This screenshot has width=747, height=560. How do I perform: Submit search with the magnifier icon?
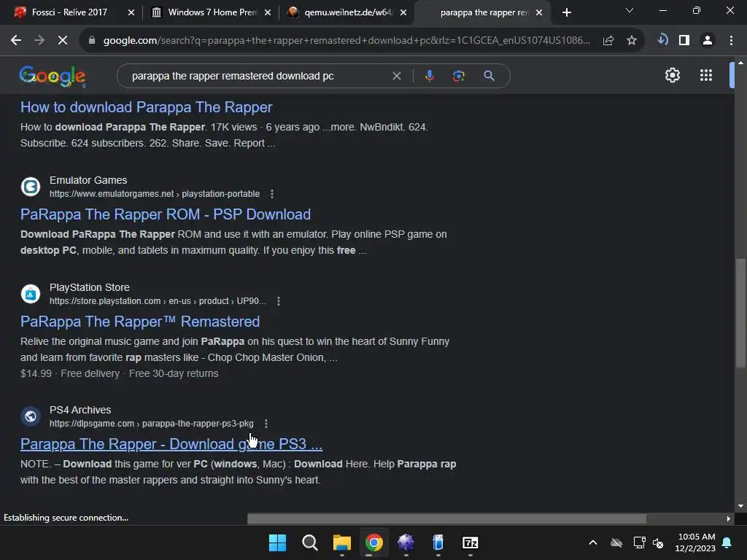(x=489, y=76)
